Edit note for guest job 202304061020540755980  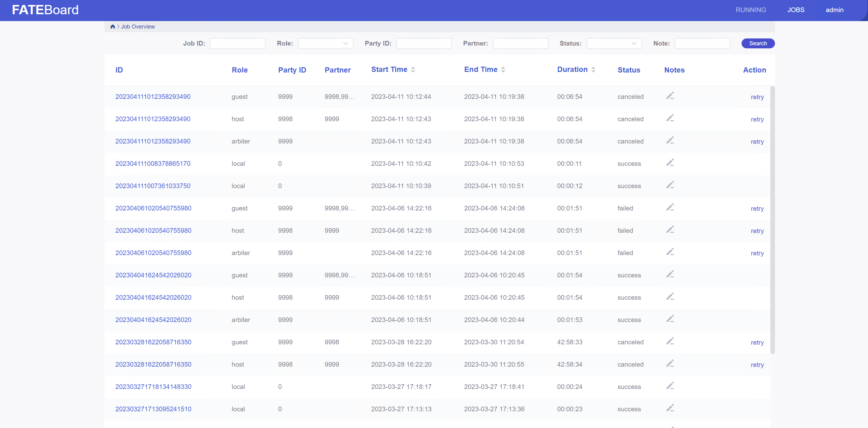click(670, 207)
